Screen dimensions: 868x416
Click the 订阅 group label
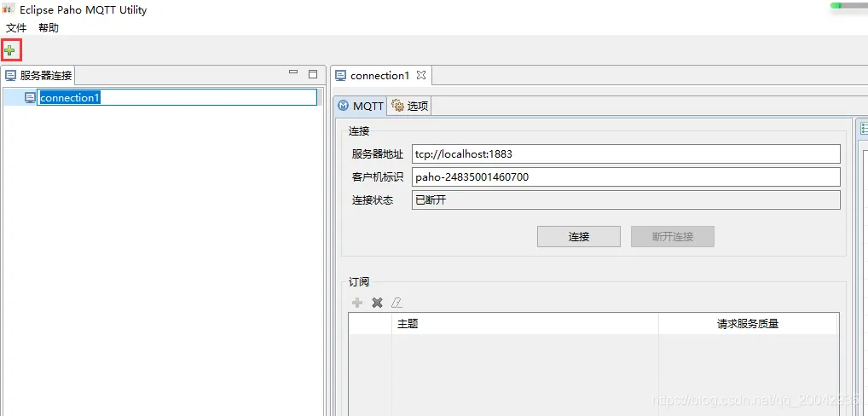tap(359, 282)
